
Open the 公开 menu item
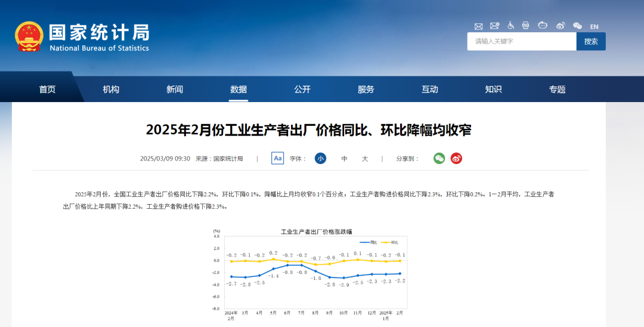302,89
